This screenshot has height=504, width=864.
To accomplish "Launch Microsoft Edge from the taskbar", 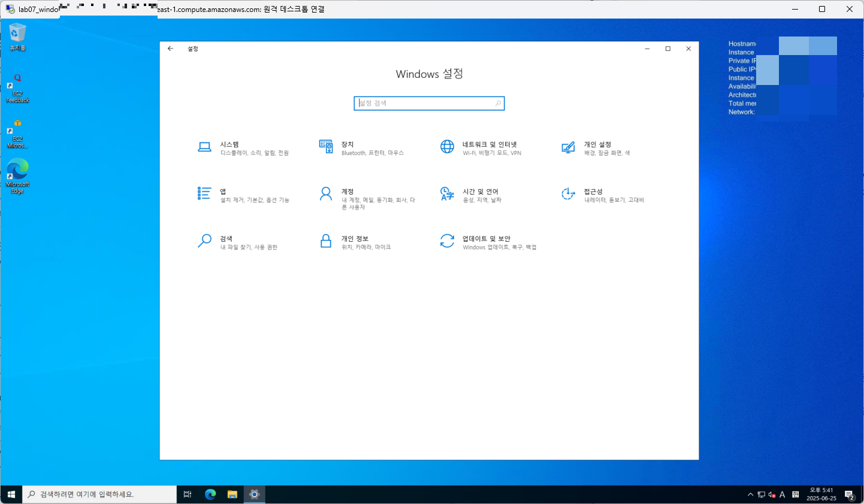I will point(210,494).
